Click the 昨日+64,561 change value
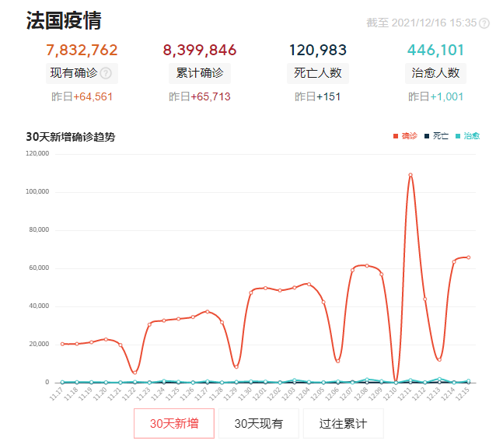This screenshot has width=503, height=448. click(82, 96)
